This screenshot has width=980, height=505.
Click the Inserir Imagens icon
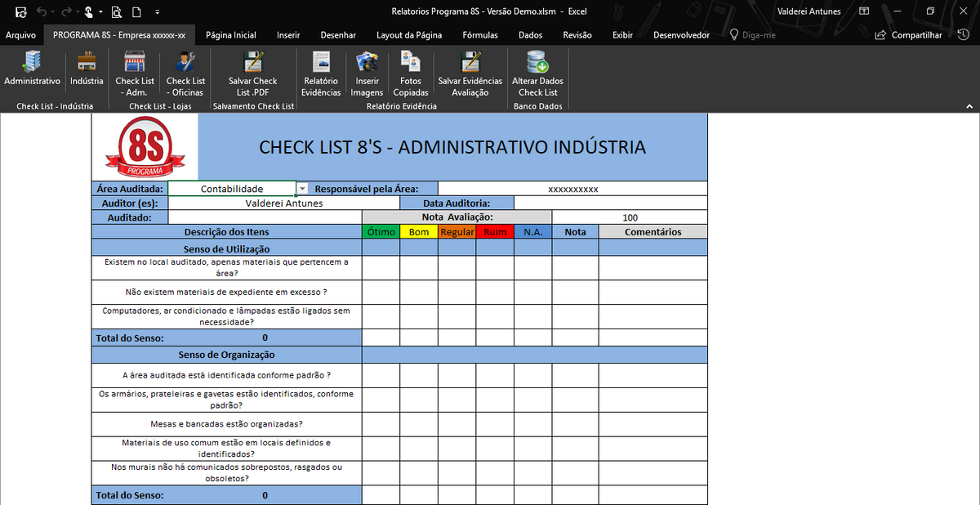tap(367, 74)
